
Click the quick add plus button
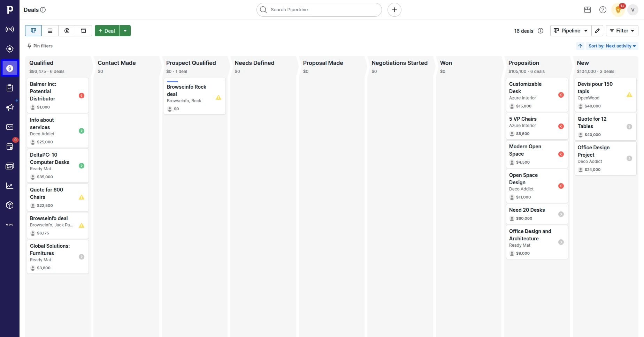coord(394,10)
